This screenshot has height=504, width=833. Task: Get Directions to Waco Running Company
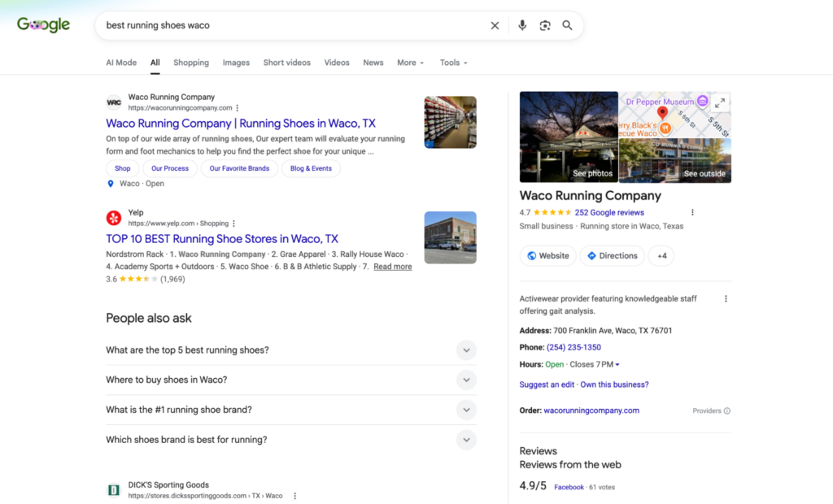tap(612, 256)
